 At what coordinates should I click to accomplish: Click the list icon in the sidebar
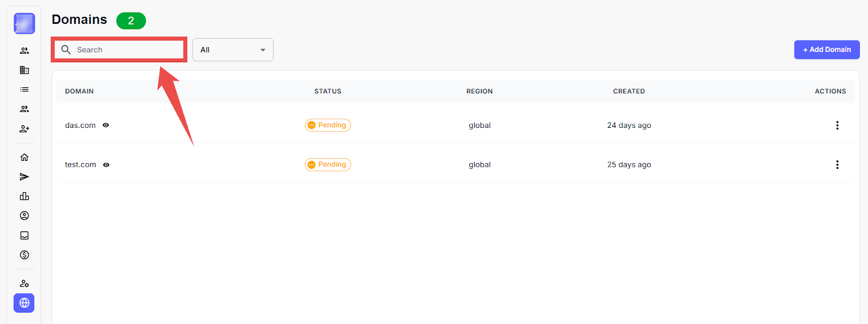click(x=24, y=89)
